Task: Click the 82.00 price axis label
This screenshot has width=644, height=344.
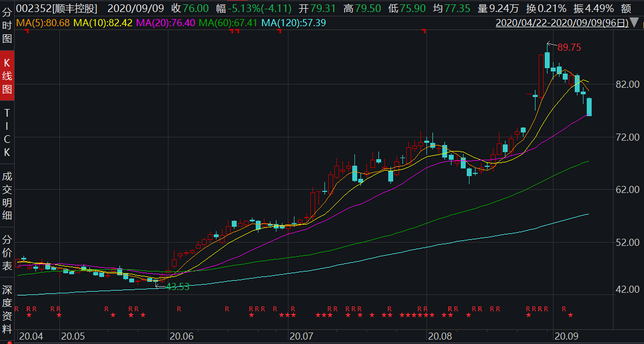Action: point(628,84)
